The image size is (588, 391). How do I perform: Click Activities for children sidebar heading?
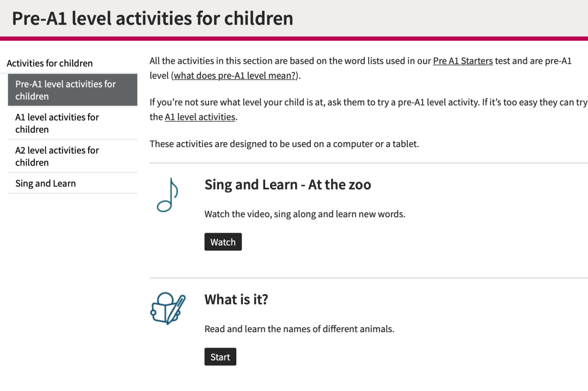coord(50,63)
